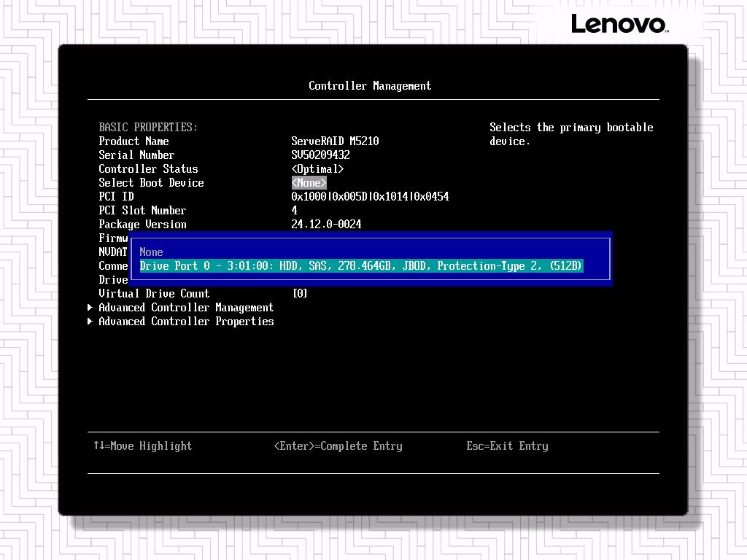Click the Esc=Exit Entry hint

tap(507, 446)
